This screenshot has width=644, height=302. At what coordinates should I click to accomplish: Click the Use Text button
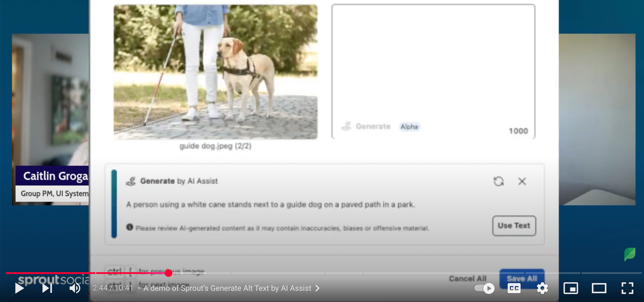(x=514, y=226)
